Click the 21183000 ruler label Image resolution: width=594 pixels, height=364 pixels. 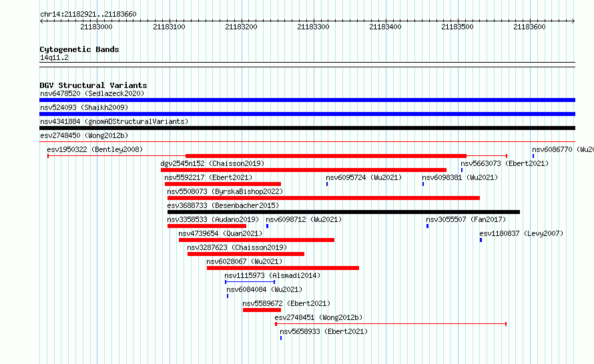(96, 27)
